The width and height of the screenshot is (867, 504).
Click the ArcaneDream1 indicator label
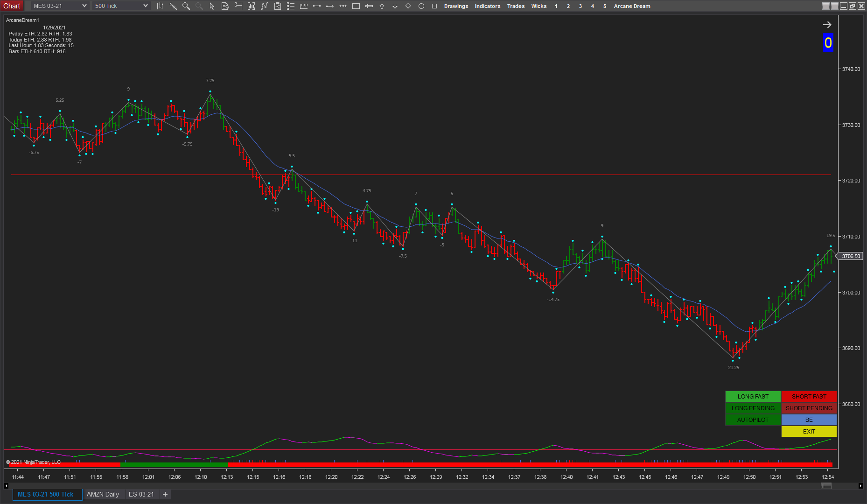[x=22, y=20]
